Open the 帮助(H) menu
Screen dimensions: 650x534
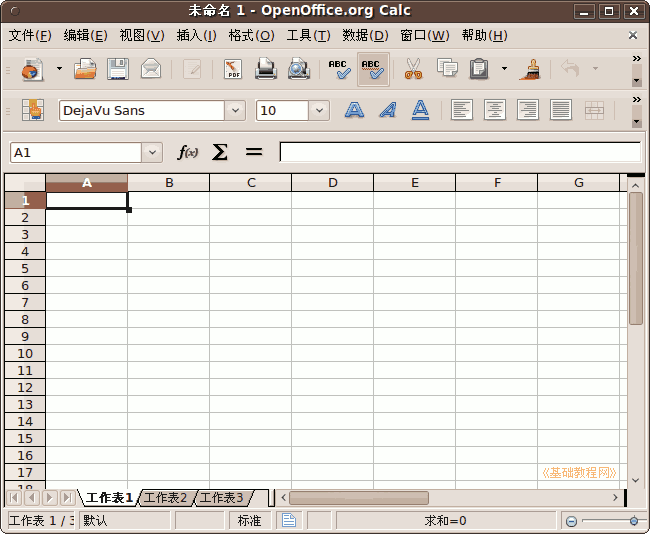(485, 36)
